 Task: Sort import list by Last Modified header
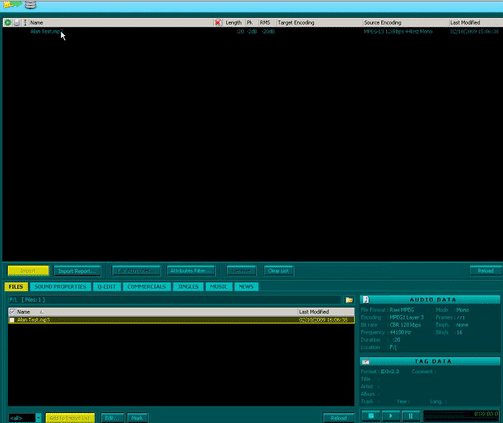point(475,23)
